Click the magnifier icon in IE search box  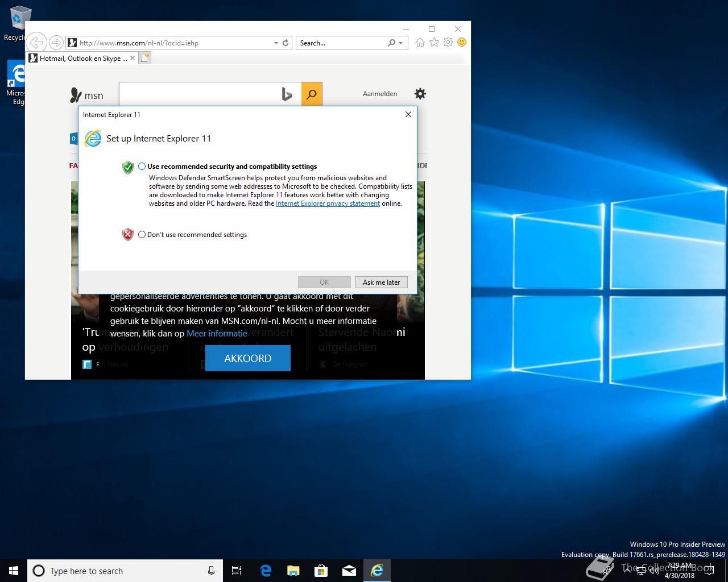pos(391,43)
